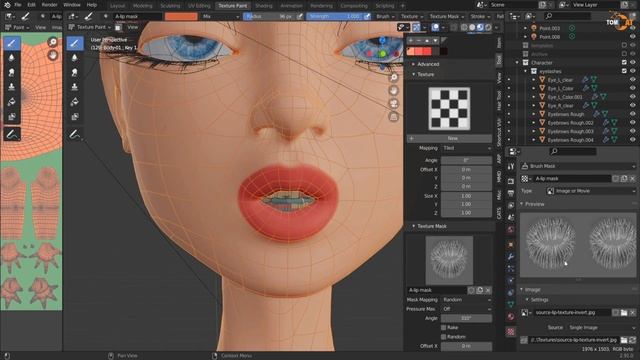Open the Modifiers properties tab wrench icon
The image size is (640, 360).
(x=511, y=257)
